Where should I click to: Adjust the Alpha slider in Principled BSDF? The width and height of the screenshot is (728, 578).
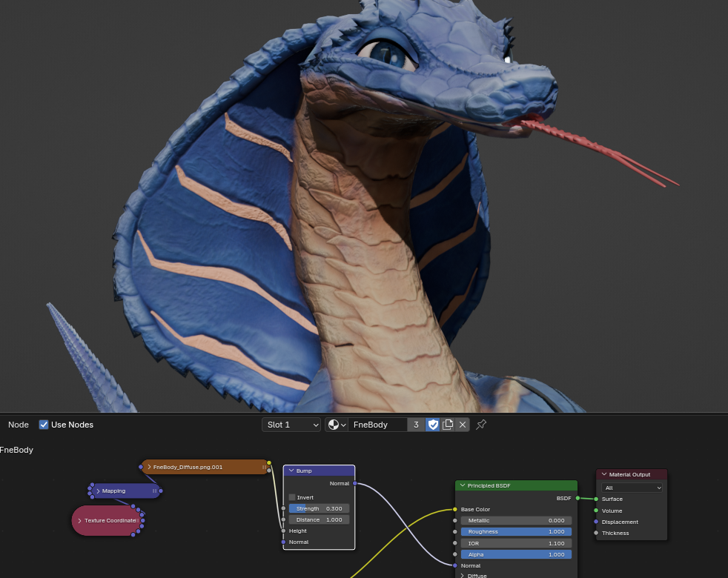tap(516, 554)
